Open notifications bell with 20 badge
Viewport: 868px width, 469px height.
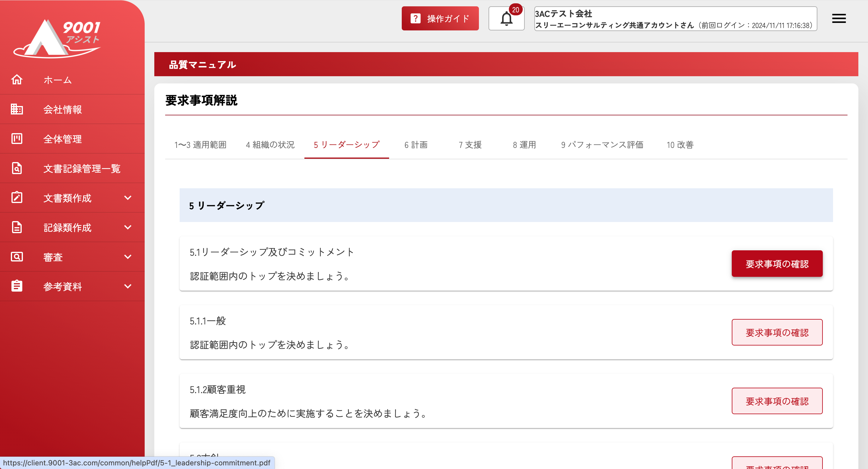506,18
